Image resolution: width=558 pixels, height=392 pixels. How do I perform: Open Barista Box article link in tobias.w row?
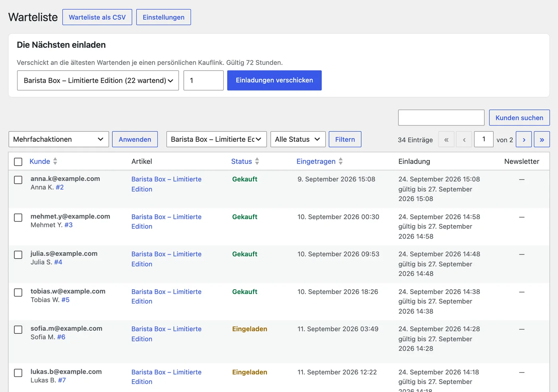pyautogui.click(x=167, y=296)
